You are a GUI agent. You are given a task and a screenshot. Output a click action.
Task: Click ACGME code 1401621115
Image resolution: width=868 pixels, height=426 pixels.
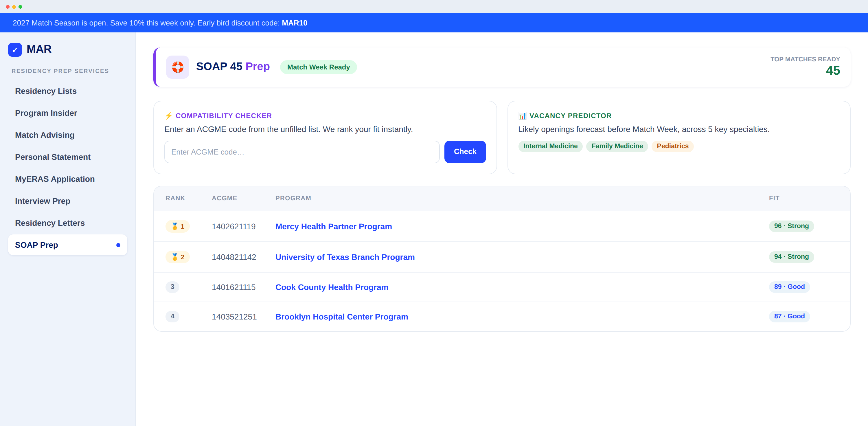pos(233,287)
